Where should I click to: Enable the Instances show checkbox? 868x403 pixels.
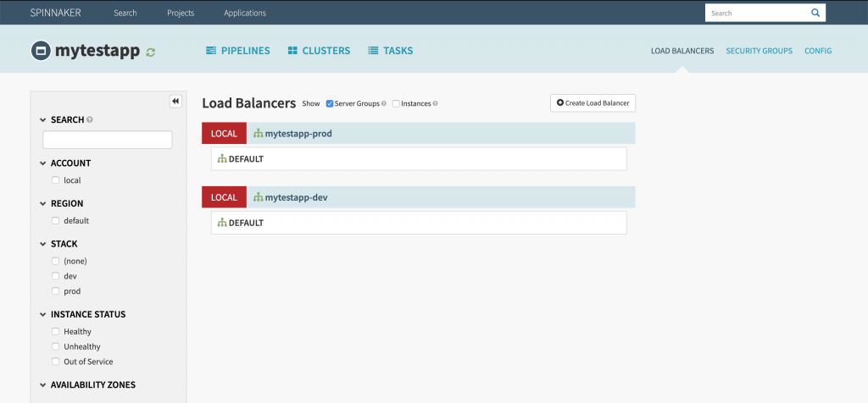coord(396,104)
